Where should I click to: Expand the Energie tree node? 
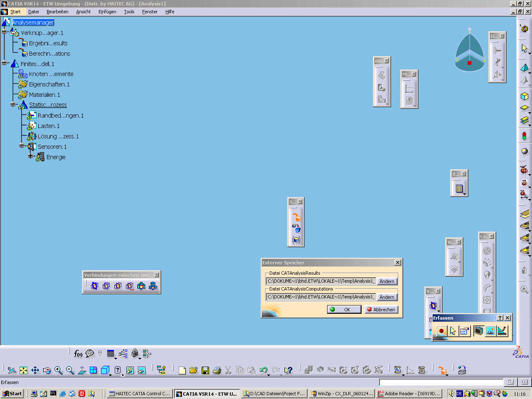30,156
